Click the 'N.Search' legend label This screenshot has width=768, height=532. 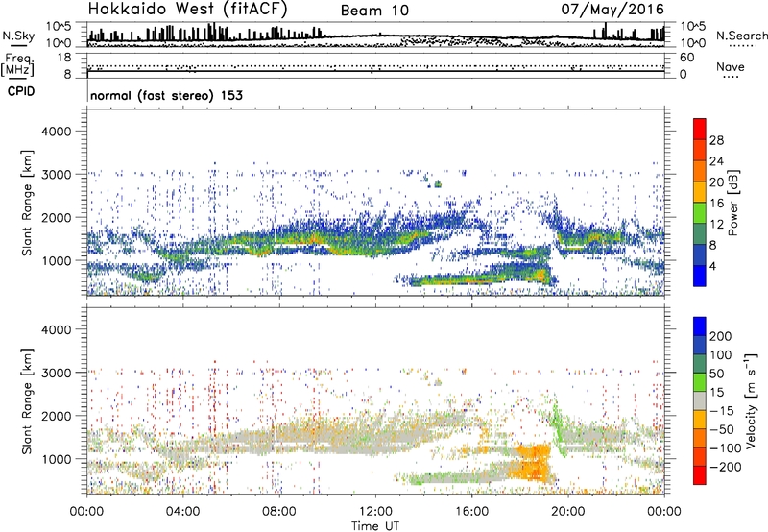tap(741, 36)
